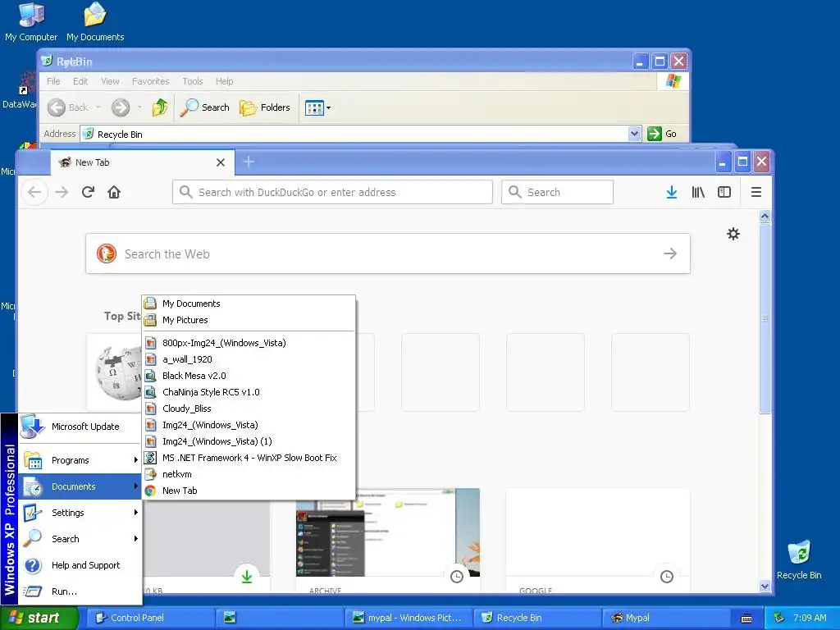Open My Pictures in Documents submenu
The width and height of the screenshot is (840, 630).
(249, 320)
